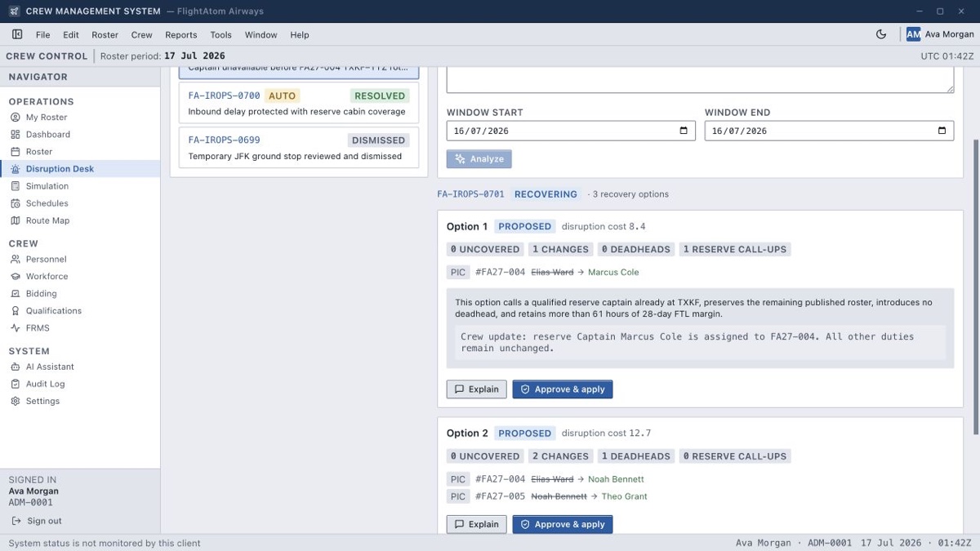Open the Window Start calendar picker
Screen dimensions: 980x551
(x=684, y=131)
